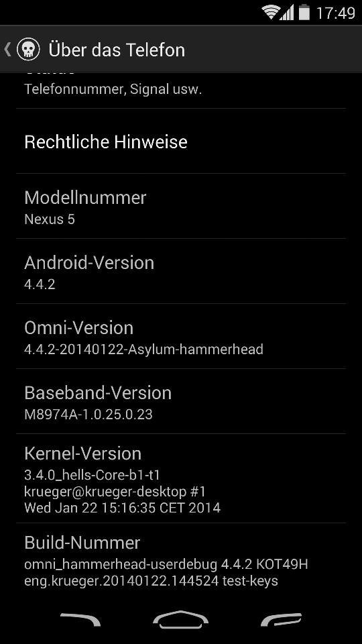The image size is (362, 644).
Task: Tap the 4.4.2-20140122-Asylum-hammerhead version text
Action: click(x=143, y=350)
